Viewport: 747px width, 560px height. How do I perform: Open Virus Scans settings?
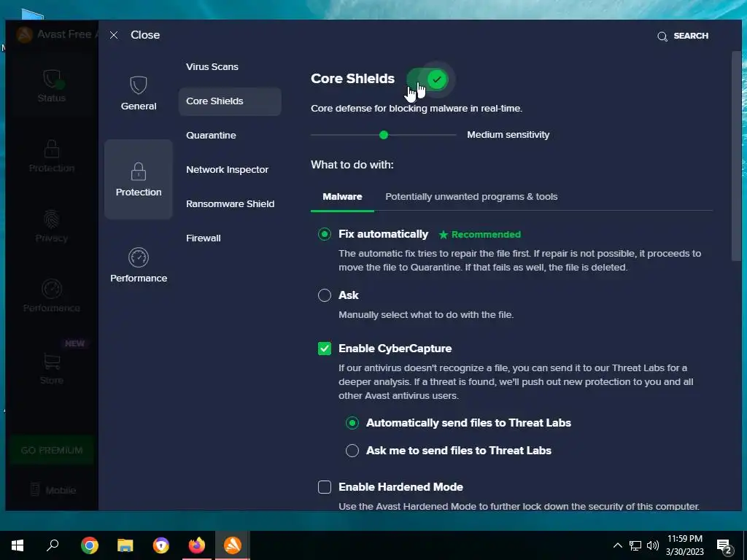click(230, 66)
